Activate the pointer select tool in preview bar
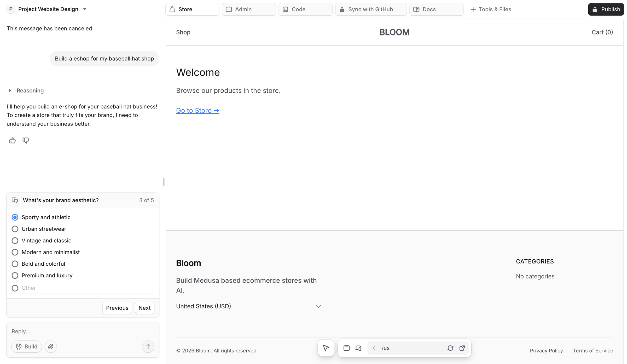 pyautogui.click(x=326, y=348)
